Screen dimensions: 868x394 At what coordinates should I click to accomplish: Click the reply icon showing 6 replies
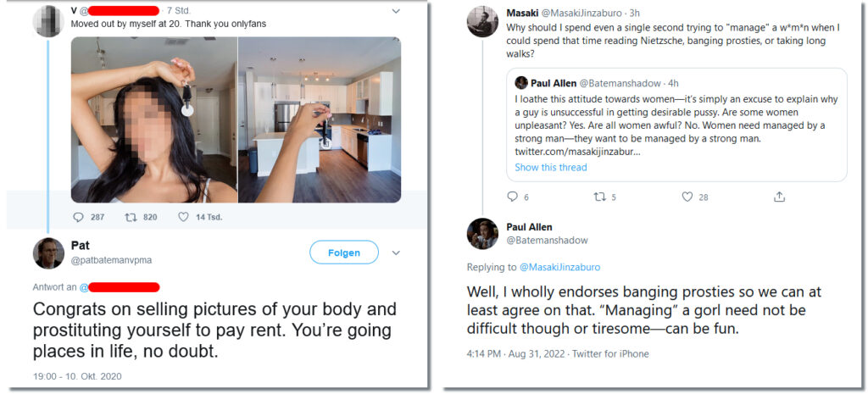[x=512, y=197]
